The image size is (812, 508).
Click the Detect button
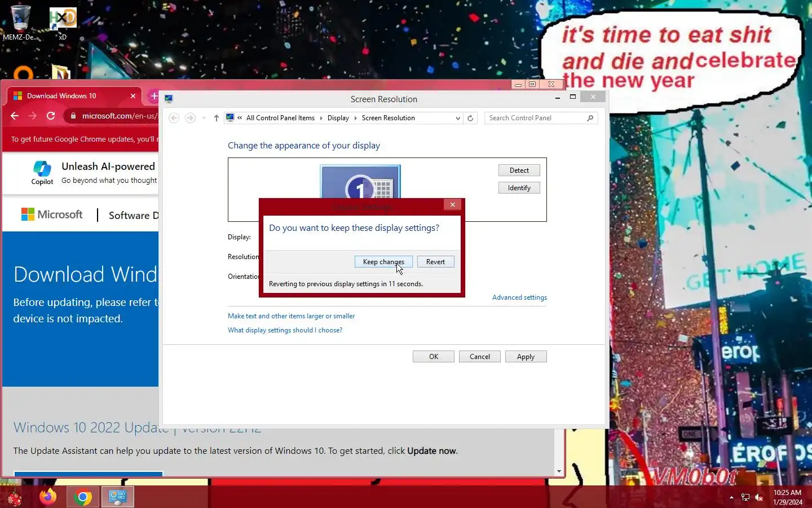click(x=519, y=170)
